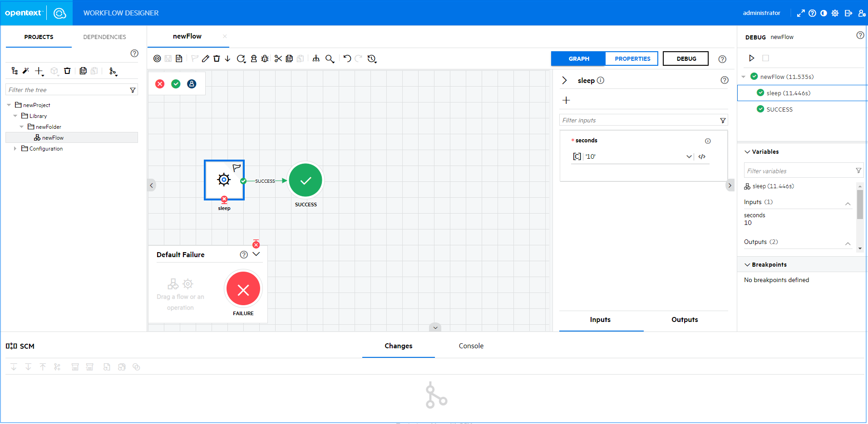The image size is (868, 424).
Task: Open the flow properties document icon
Action: 179,58
